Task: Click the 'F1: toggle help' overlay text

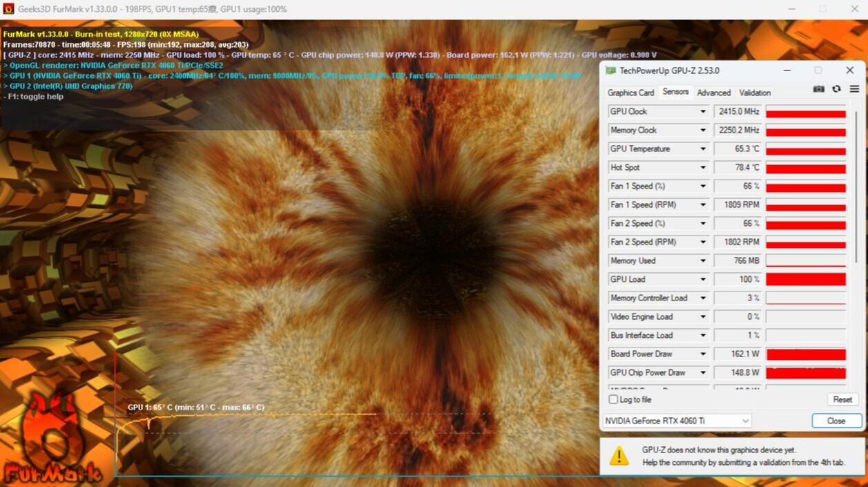Action: 33,97
